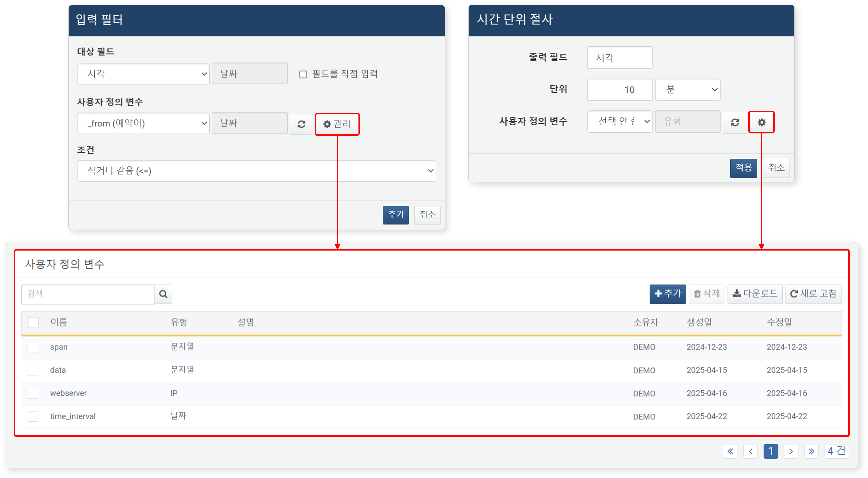The image size is (868, 478).
Task: Click 출력 필드 시각 input
Action: tap(620, 58)
